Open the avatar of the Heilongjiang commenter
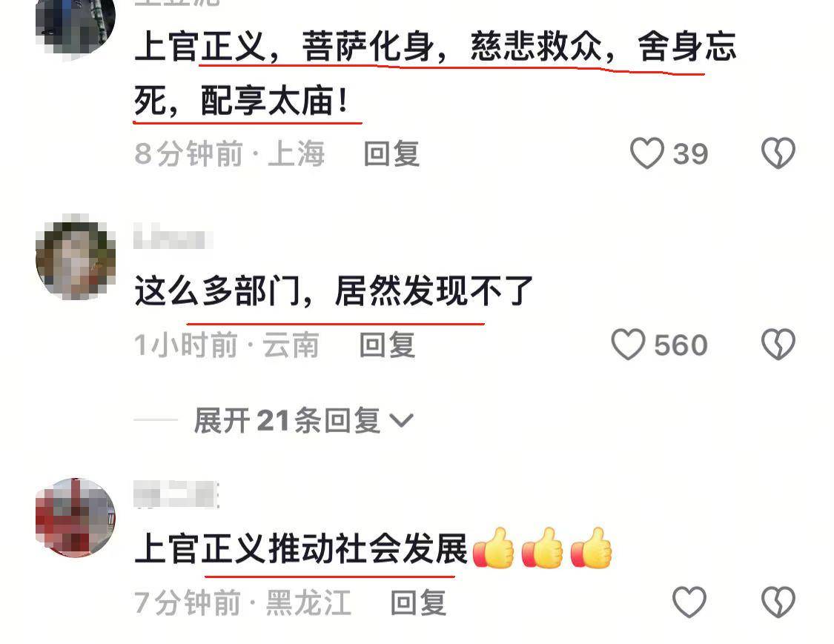The width and height of the screenshot is (834, 644). 76,517
